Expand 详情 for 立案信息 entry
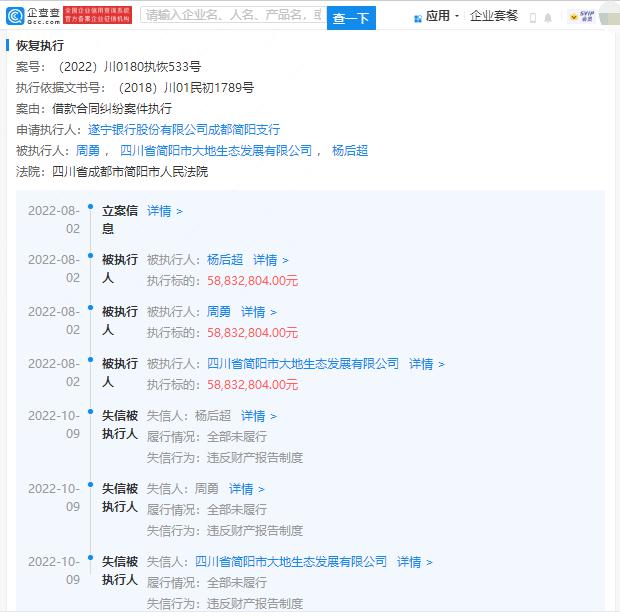620x616 pixels. tap(165, 211)
